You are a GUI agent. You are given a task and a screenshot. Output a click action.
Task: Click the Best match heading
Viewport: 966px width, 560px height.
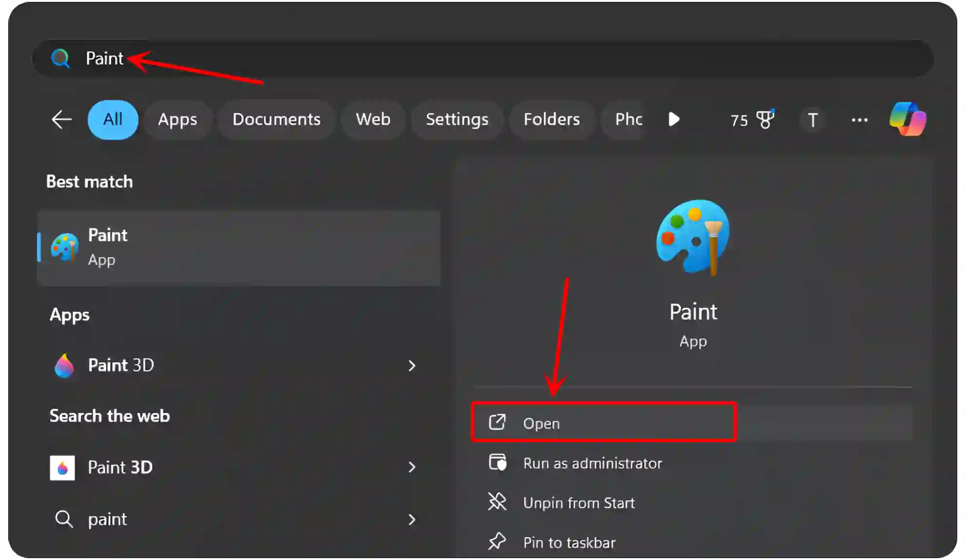[89, 182]
